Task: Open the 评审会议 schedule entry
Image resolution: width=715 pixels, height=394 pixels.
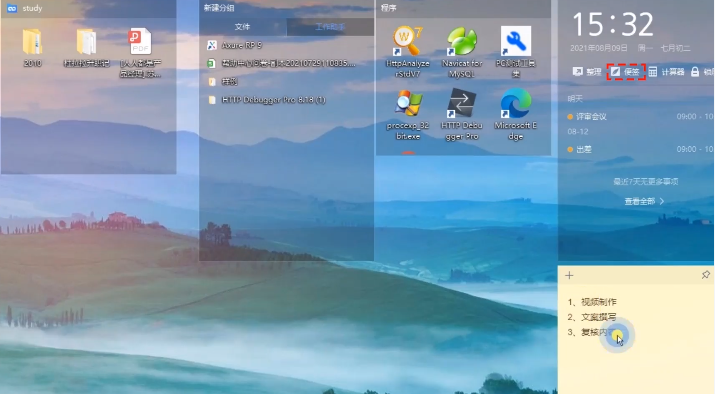Action: 640,117
